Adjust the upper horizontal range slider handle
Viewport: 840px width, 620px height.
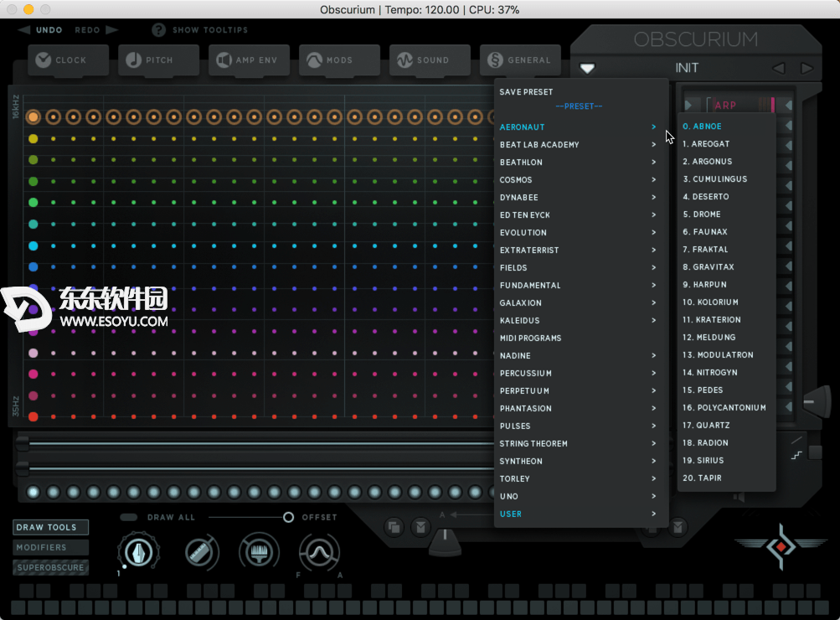tap(23, 444)
